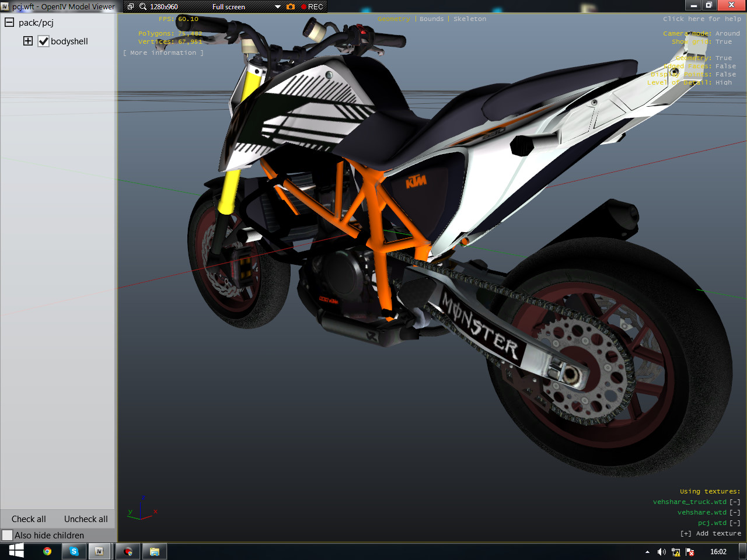Screen dimensions: 747x560
Task: Select the bodyshell tree item label
Action: pos(69,41)
